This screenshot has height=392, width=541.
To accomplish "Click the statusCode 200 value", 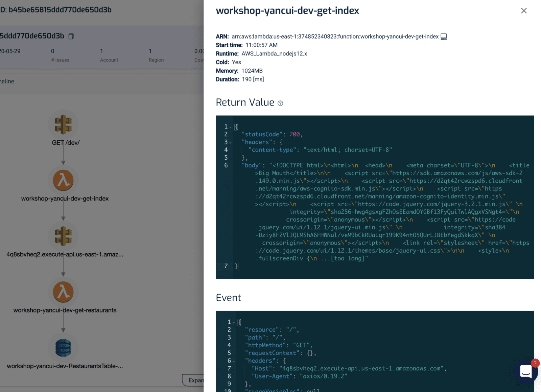I will point(295,134).
